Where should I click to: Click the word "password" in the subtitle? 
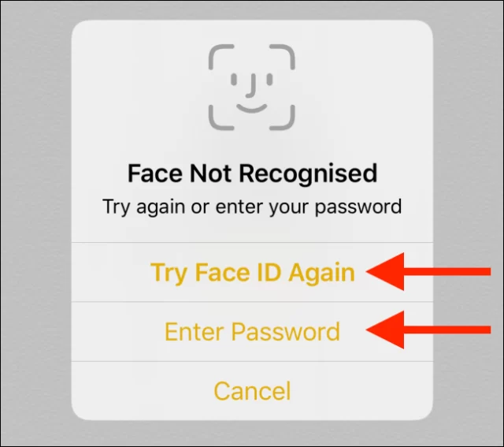tap(358, 207)
